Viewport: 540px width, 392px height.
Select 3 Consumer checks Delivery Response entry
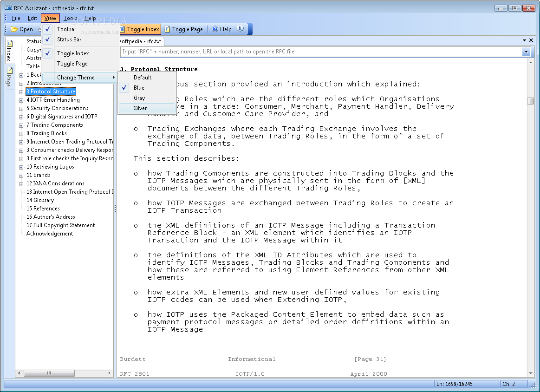coord(70,150)
